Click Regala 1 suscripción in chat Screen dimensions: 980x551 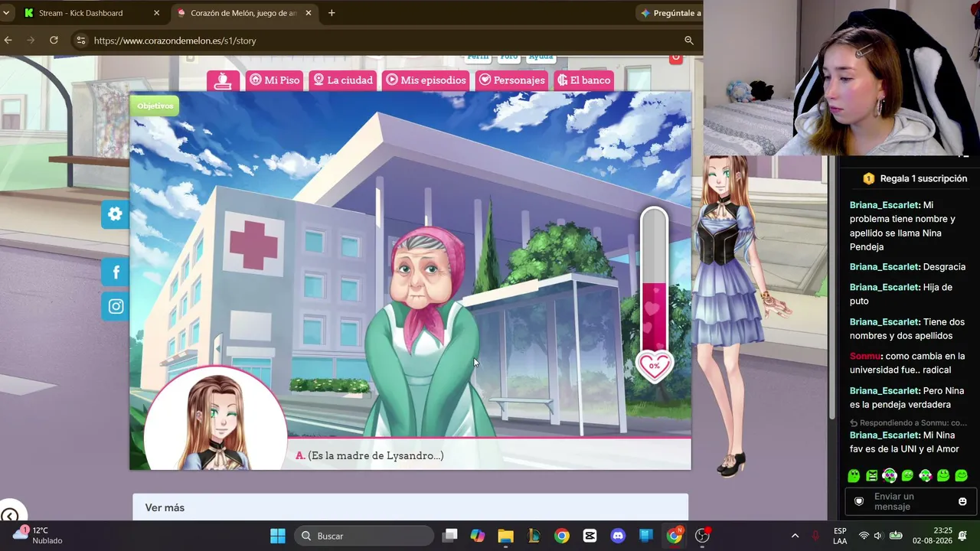(915, 178)
